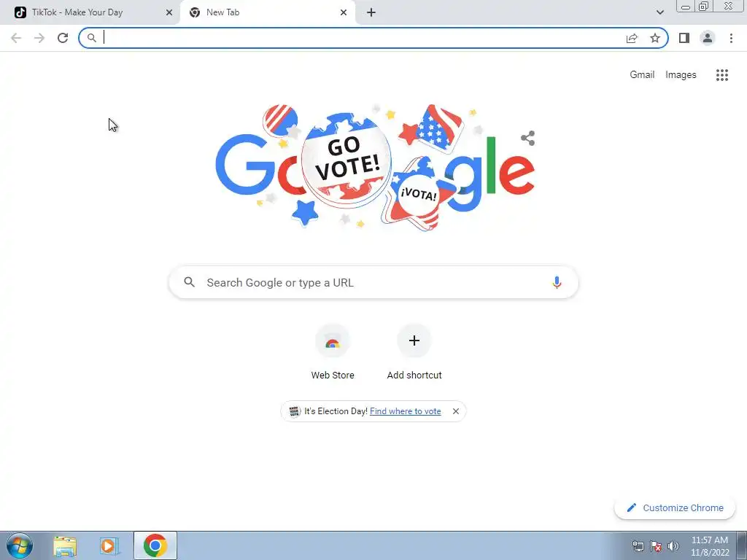Open the Images link
The width and height of the screenshot is (747, 560).
[681, 75]
